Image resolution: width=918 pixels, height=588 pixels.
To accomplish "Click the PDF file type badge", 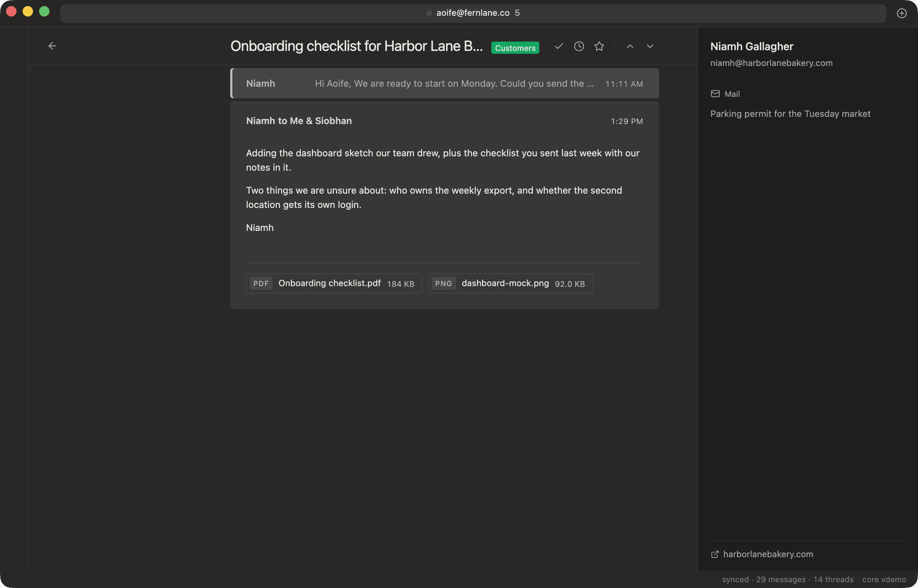I will [261, 283].
